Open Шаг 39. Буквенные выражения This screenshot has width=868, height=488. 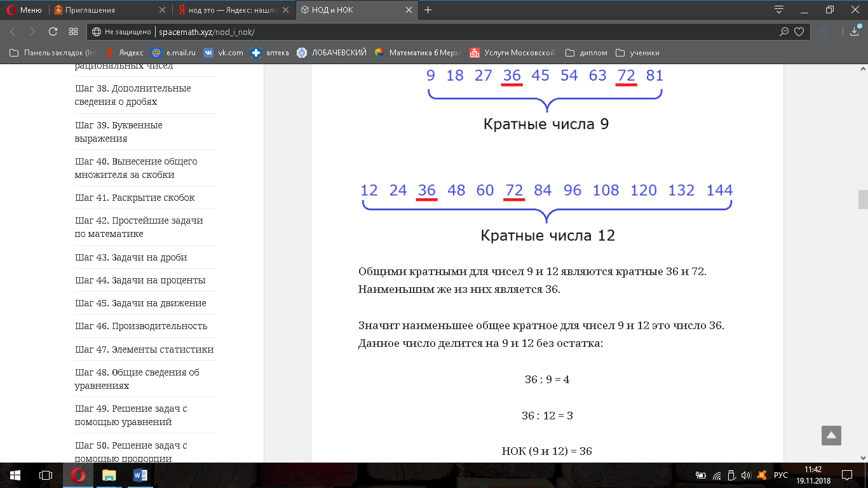point(119,132)
